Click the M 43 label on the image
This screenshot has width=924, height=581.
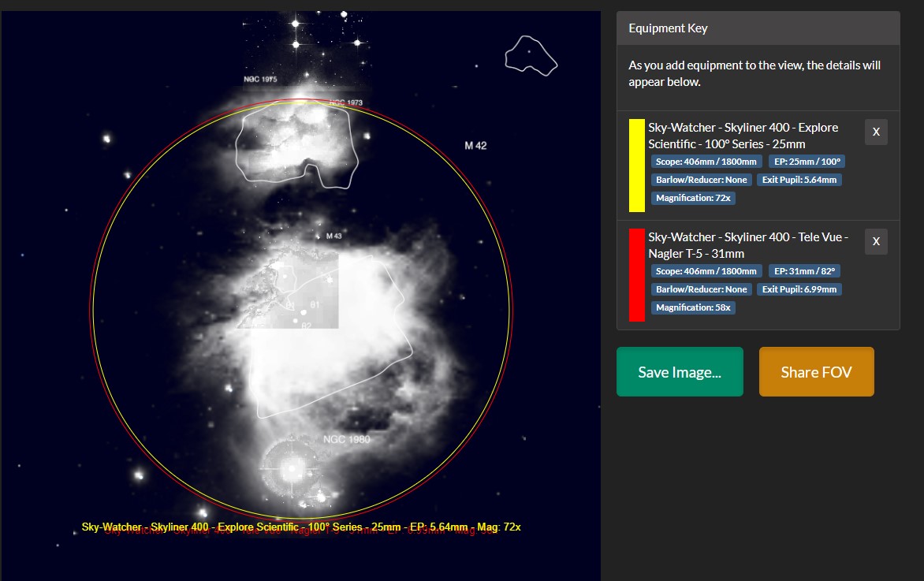click(333, 236)
